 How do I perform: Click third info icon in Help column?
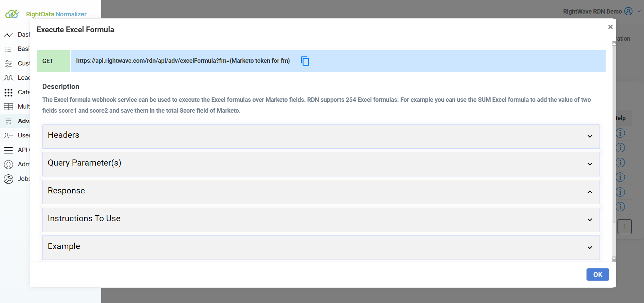click(x=621, y=163)
